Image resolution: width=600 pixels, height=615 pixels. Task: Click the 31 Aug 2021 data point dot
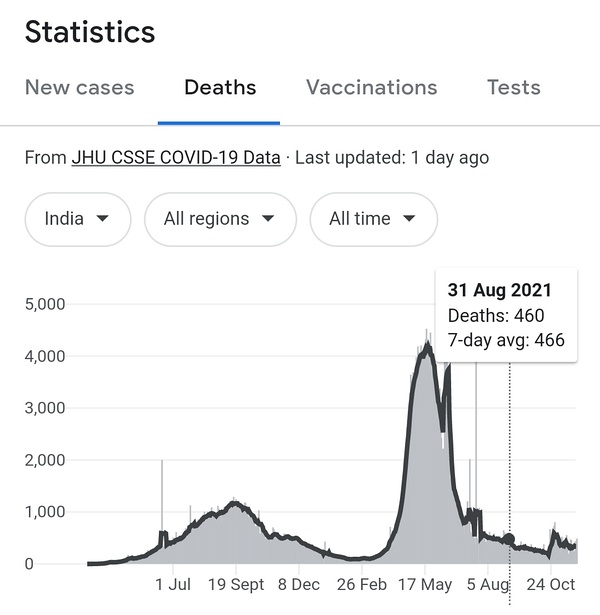coord(509,540)
